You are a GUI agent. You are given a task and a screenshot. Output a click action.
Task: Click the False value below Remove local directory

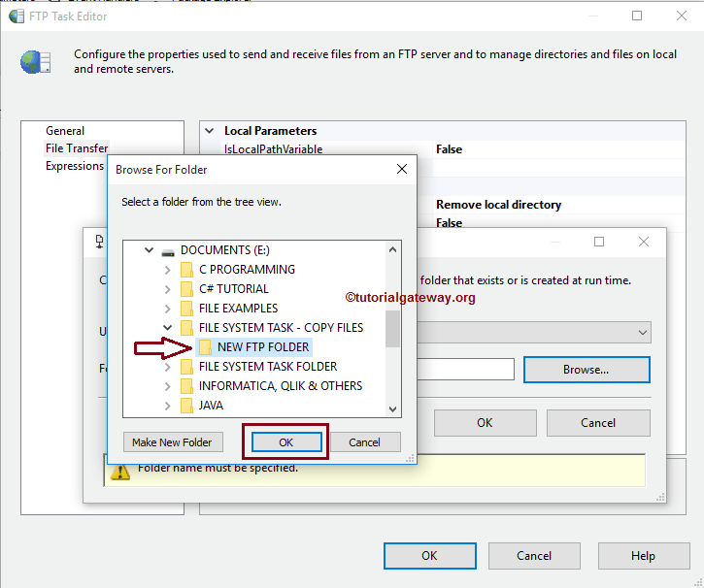(449, 223)
